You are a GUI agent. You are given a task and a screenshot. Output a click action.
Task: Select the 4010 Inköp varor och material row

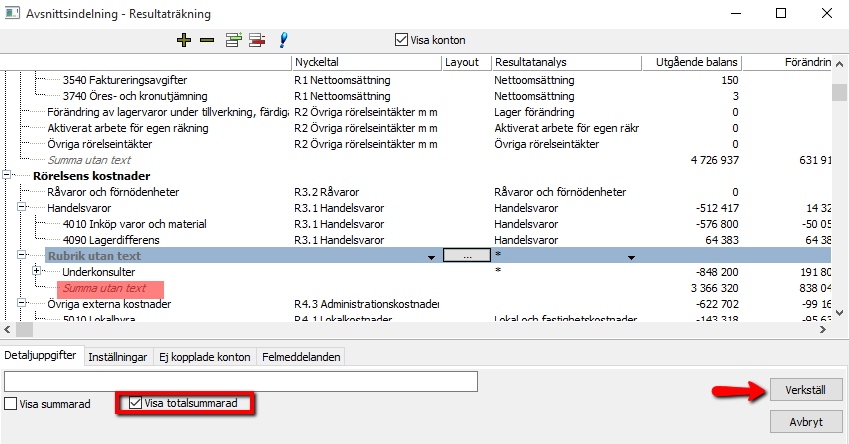click(134, 224)
